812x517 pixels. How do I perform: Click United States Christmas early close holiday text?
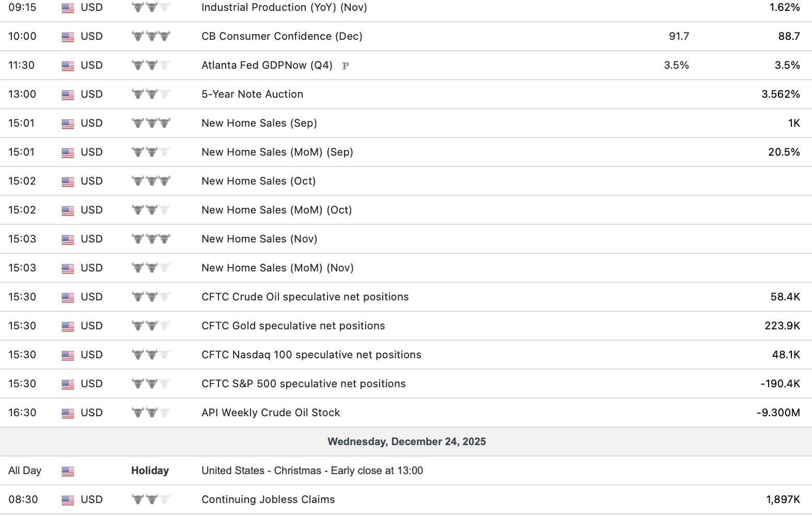click(x=312, y=470)
